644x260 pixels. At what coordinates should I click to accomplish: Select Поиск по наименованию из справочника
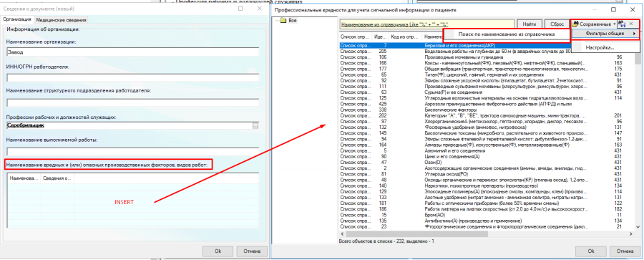507,34
